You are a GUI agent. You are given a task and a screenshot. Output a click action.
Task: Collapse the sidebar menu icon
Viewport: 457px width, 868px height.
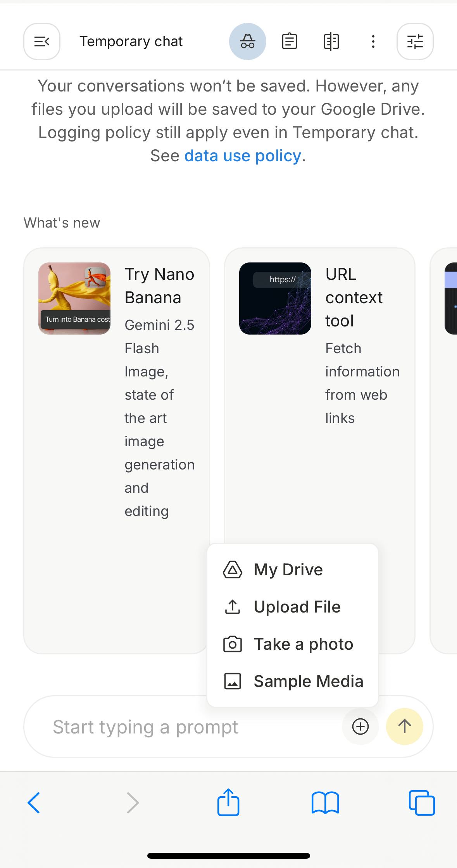pyautogui.click(x=42, y=41)
